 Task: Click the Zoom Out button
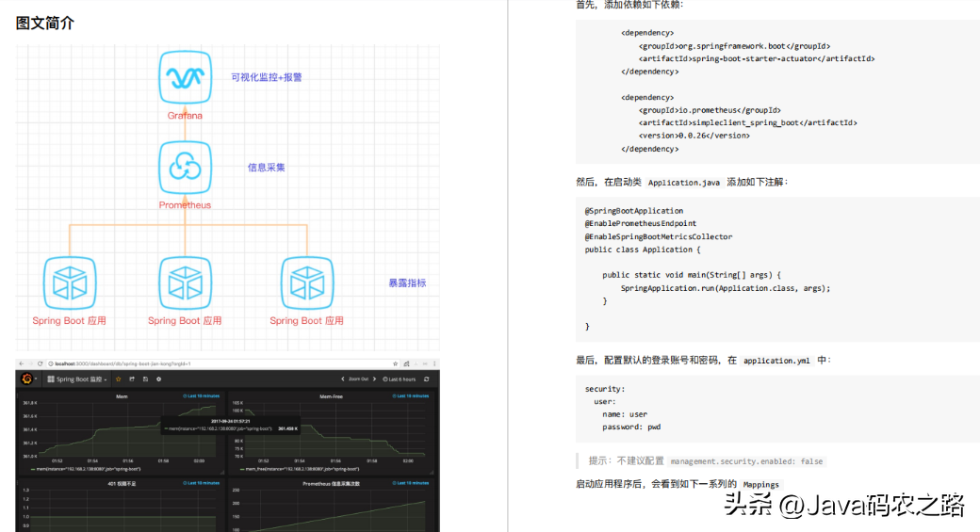358,379
